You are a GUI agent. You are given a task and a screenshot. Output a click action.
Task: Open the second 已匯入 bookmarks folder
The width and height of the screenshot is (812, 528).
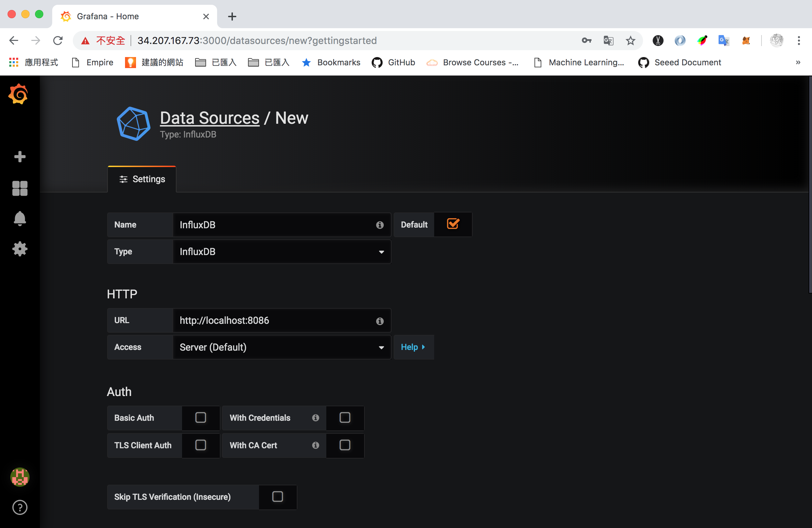269,62
